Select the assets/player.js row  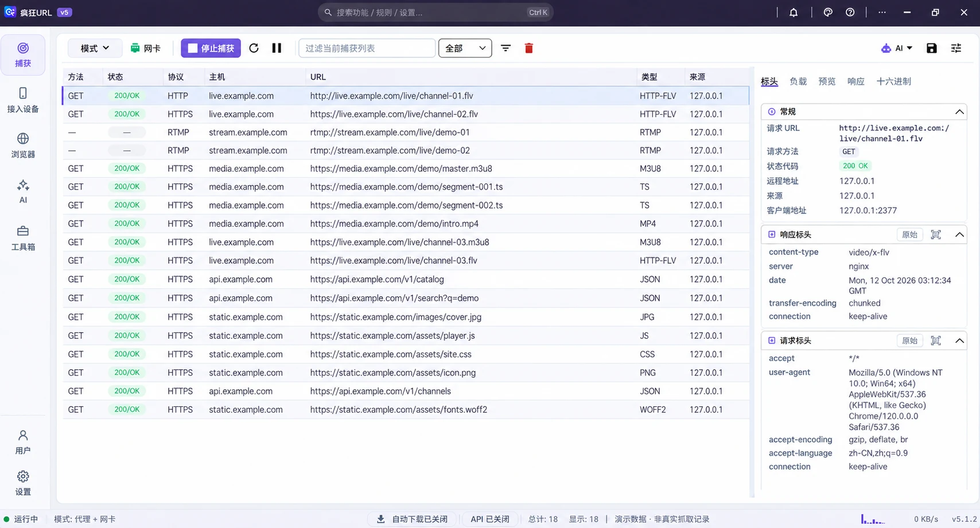click(406, 335)
